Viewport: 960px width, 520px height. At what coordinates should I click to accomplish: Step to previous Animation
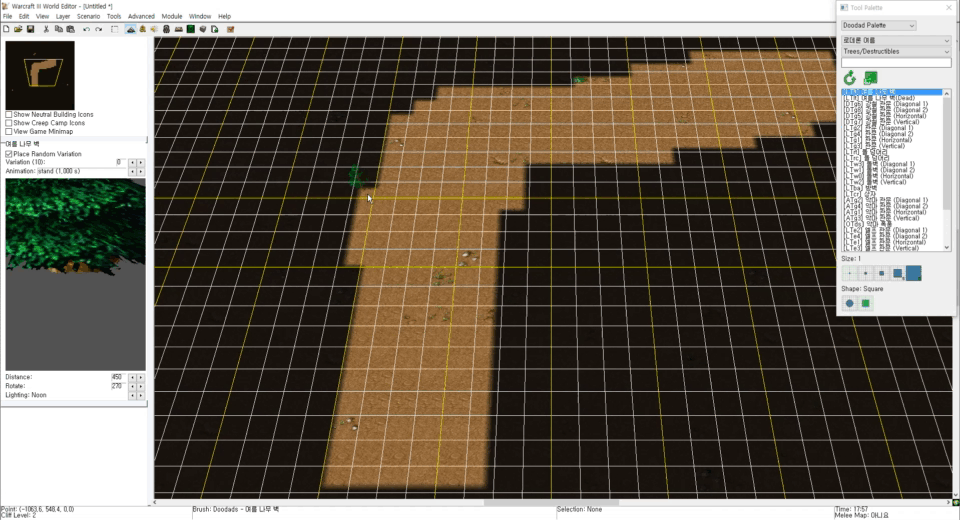click(x=132, y=171)
